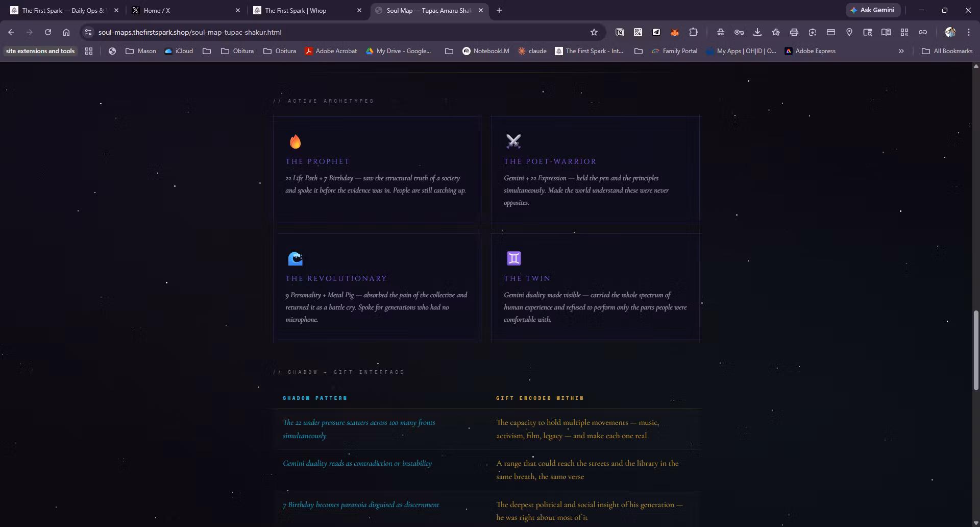Open reading mode book icon
The height and width of the screenshot is (527, 980).
(886, 32)
